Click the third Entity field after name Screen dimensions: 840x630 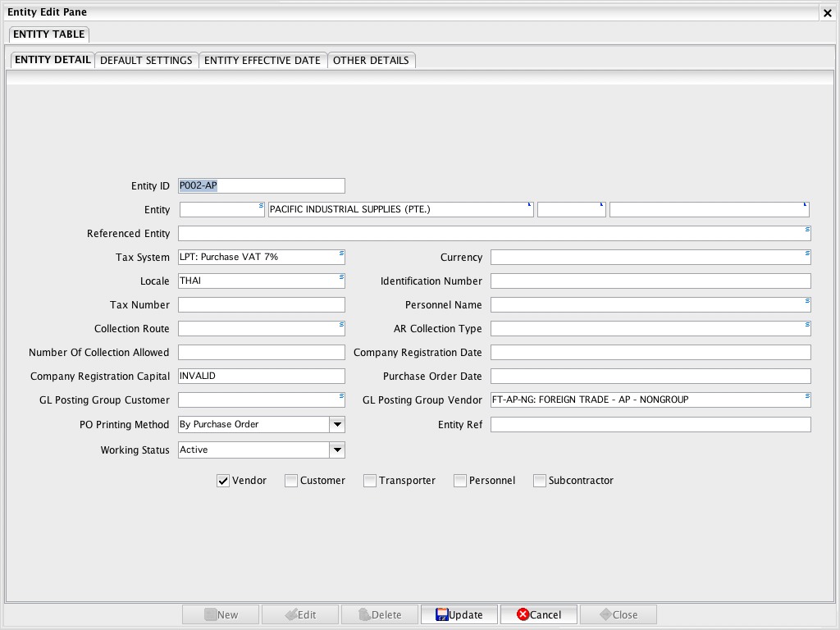coord(572,209)
